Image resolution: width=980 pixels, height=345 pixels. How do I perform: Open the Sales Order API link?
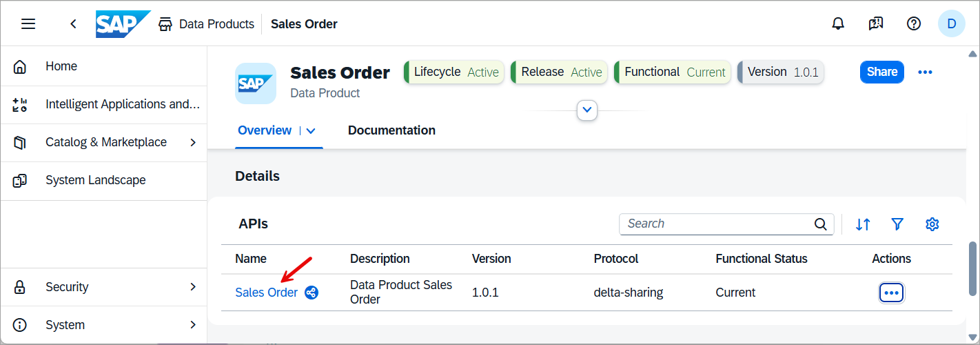[267, 293]
